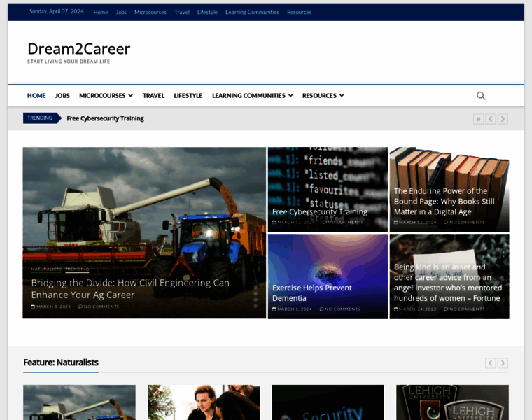Open LEARNING COMMUNITIES main menu item
Viewport: 532px width, 420px height.
[x=248, y=96]
